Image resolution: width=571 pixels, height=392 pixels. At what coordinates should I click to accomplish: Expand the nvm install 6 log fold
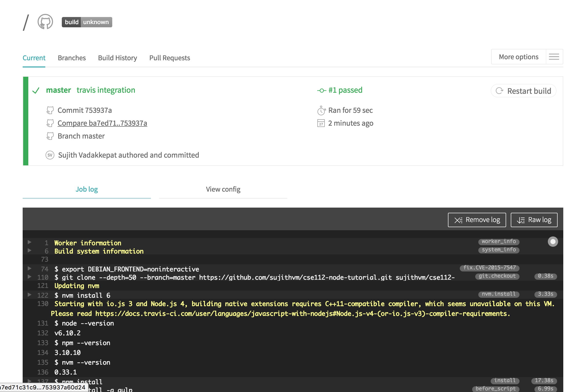29,295
